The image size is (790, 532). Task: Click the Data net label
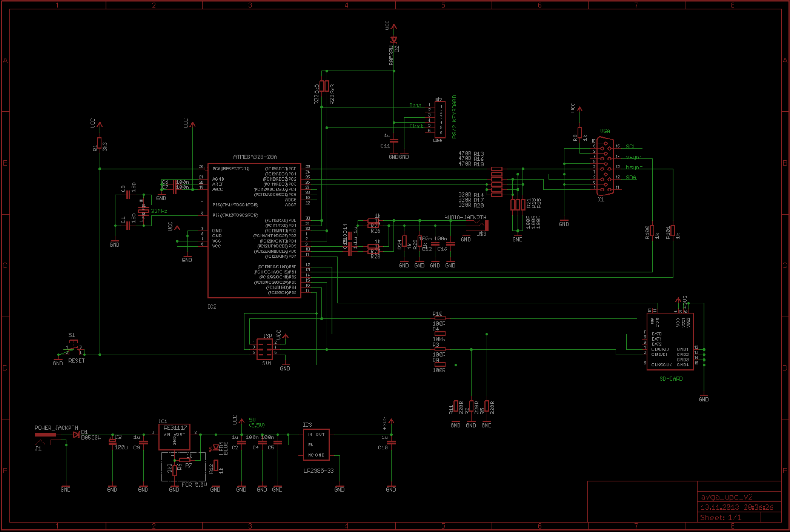(x=415, y=106)
